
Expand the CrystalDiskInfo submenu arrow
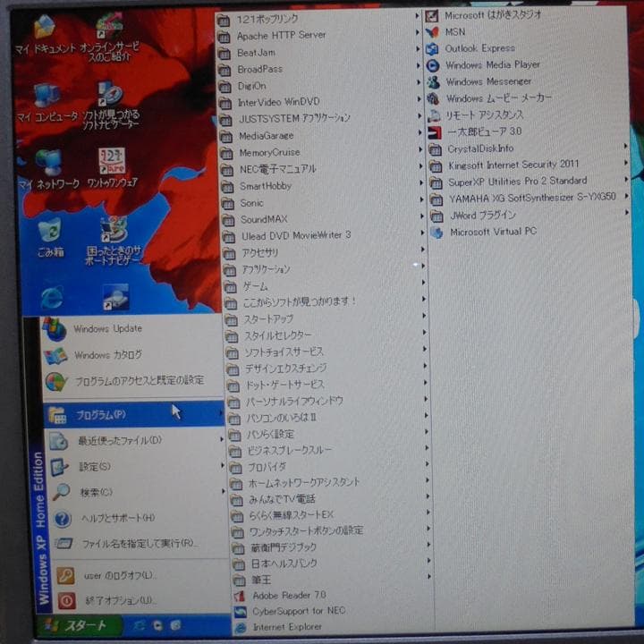(x=626, y=146)
